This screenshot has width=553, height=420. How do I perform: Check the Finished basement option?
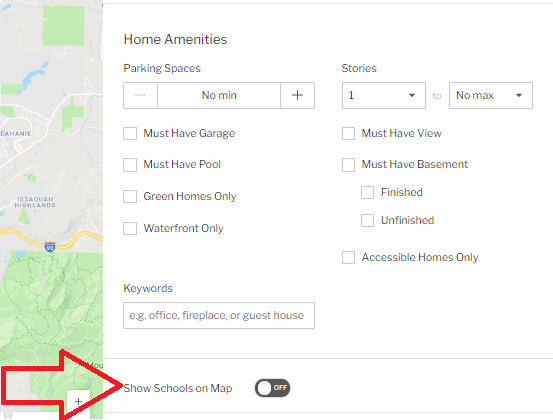[367, 193]
